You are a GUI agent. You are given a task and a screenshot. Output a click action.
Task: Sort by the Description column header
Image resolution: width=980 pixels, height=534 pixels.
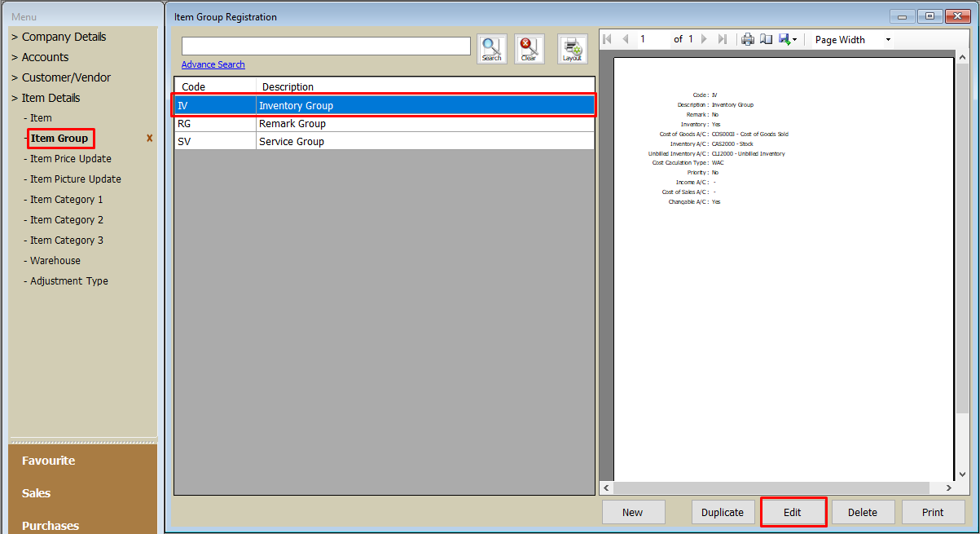(x=425, y=86)
